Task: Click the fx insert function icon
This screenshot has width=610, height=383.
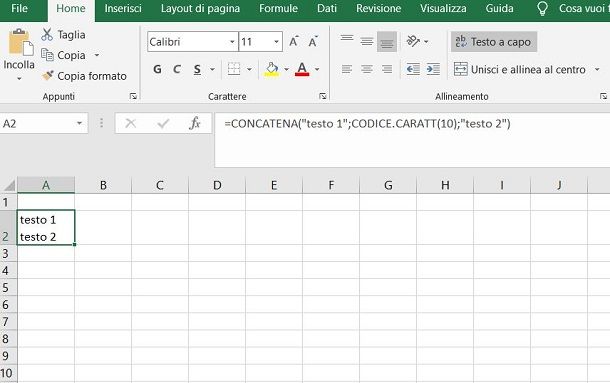Action: coord(195,124)
